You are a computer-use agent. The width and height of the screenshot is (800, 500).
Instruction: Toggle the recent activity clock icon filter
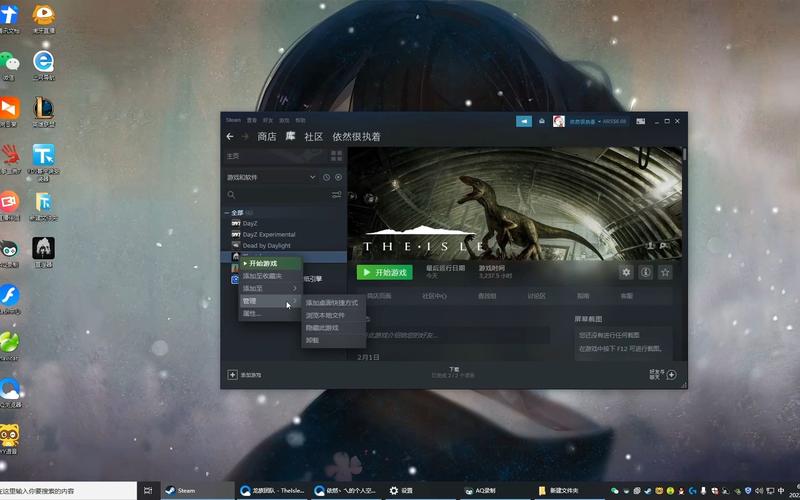tap(327, 177)
